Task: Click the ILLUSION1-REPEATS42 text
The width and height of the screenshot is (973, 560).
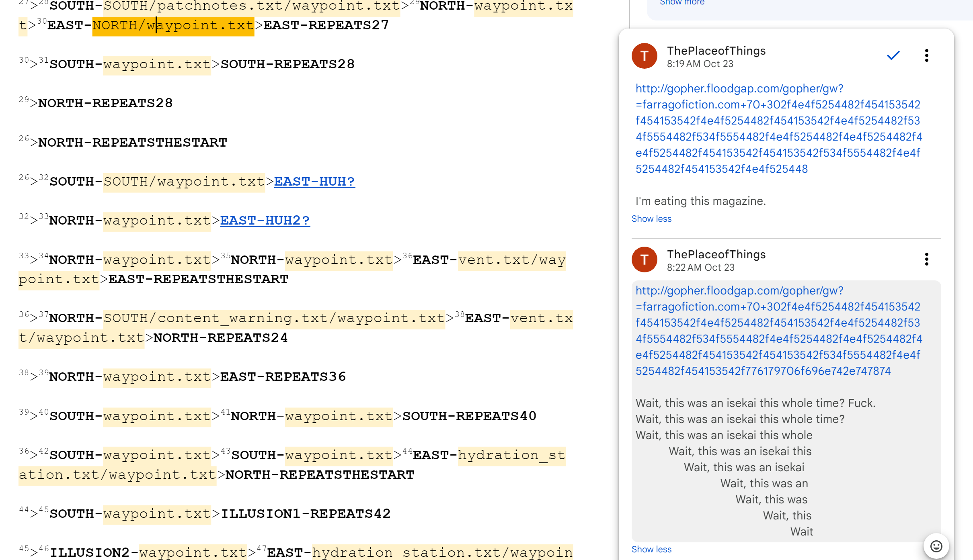Action: [x=306, y=514]
